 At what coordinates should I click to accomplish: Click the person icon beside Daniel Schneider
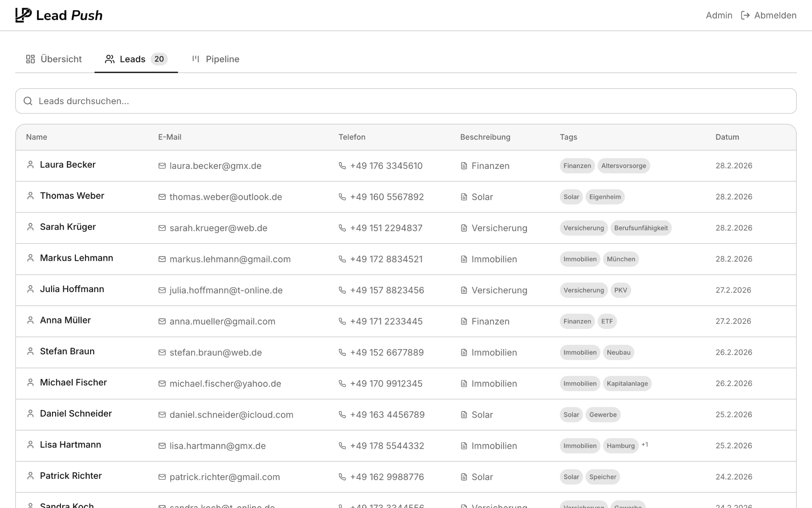pyautogui.click(x=30, y=414)
